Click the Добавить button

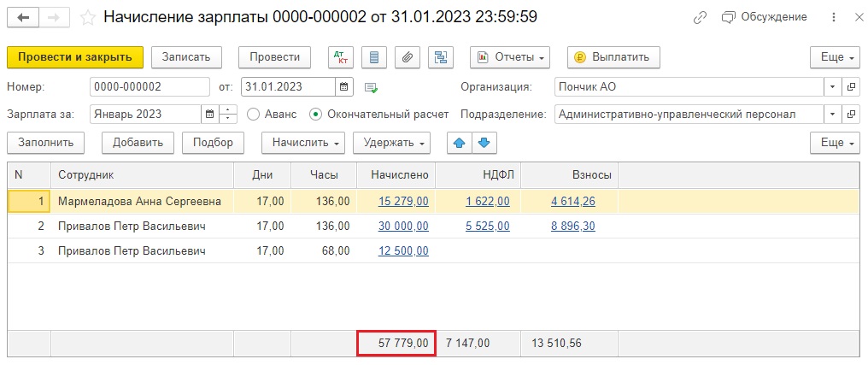point(138,143)
